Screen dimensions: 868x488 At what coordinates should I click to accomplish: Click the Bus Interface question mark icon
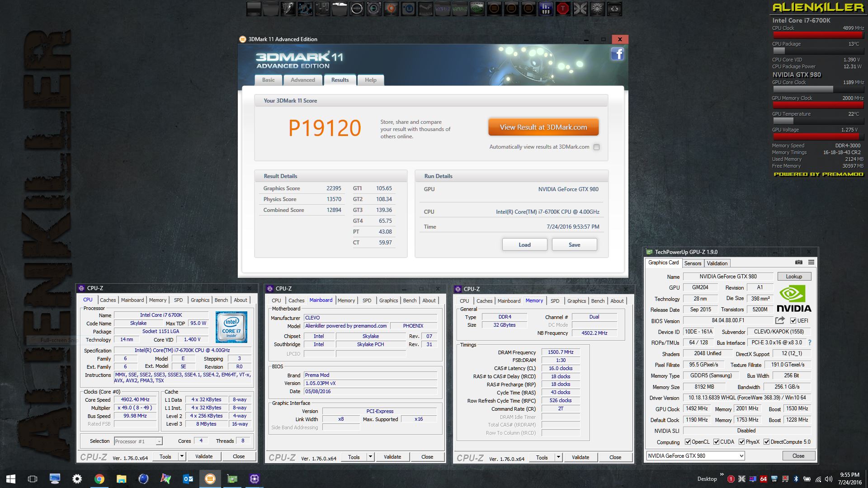point(810,343)
